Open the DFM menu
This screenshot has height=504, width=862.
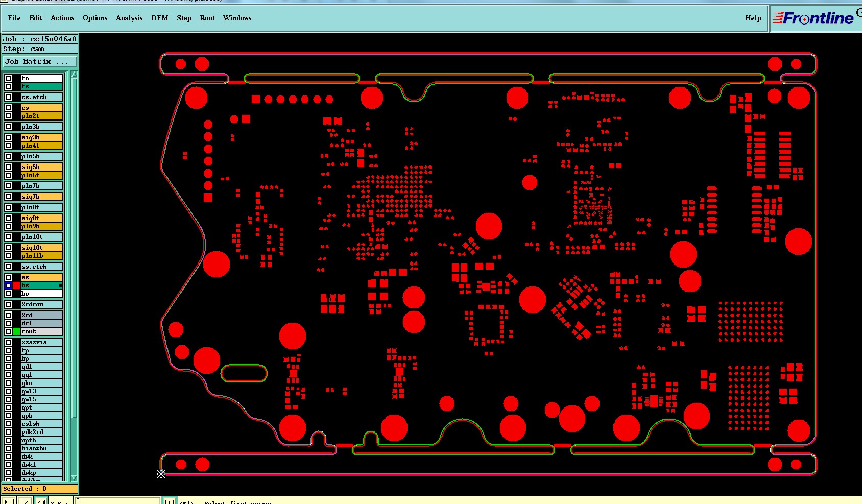[160, 18]
